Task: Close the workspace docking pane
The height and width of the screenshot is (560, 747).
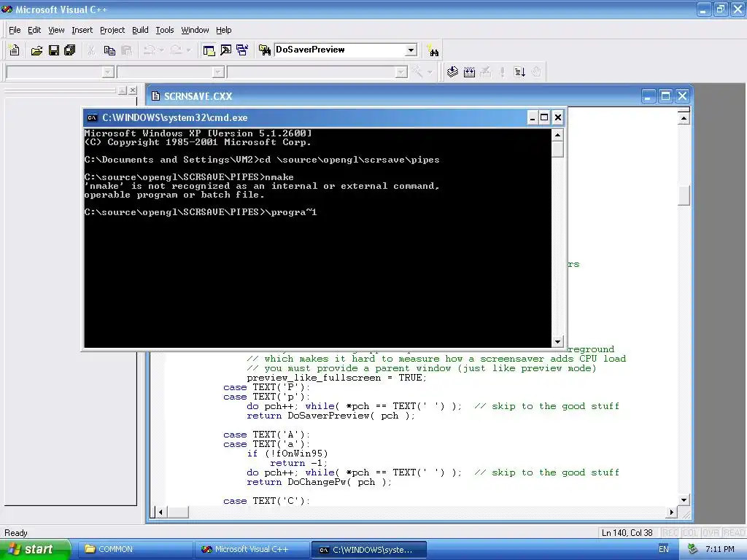Action: pyautogui.click(x=133, y=90)
